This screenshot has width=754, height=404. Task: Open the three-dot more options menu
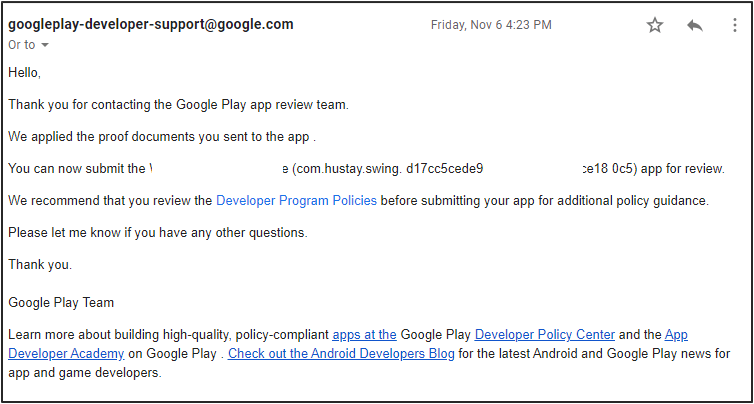(734, 25)
